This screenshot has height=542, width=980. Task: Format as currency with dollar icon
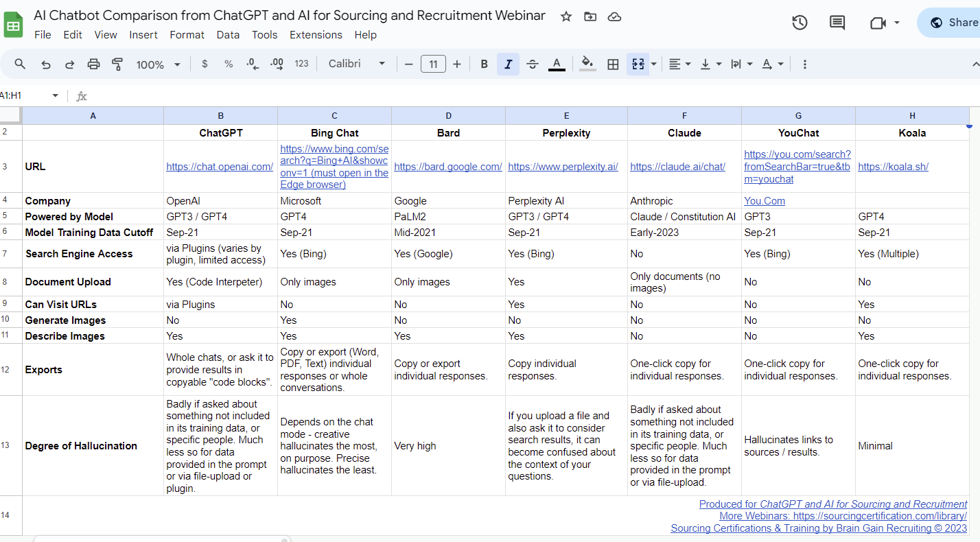tap(205, 64)
